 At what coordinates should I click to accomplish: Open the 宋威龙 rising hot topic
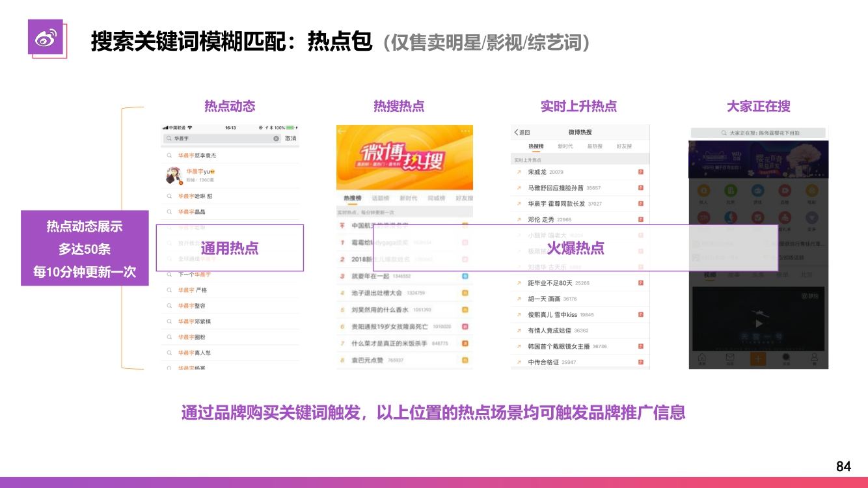tap(537, 172)
